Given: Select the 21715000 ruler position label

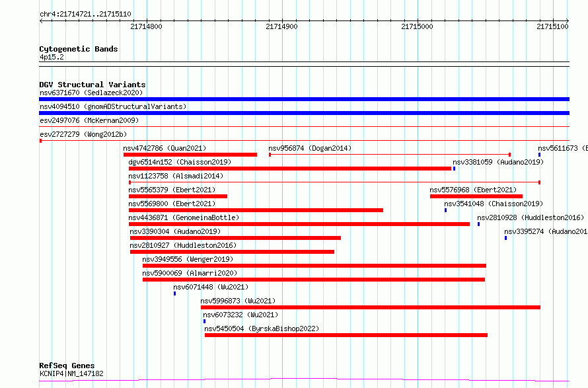Looking at the screenshot, I should [417, 26].
